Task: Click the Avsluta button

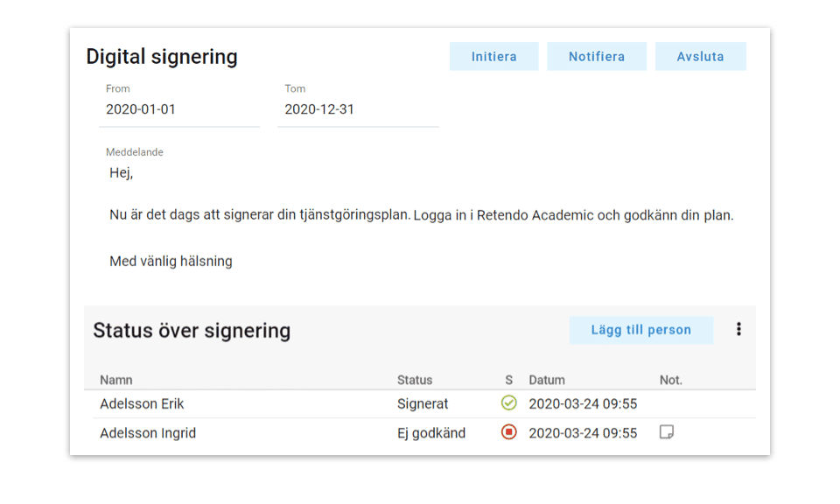Action: pos(700,57)
